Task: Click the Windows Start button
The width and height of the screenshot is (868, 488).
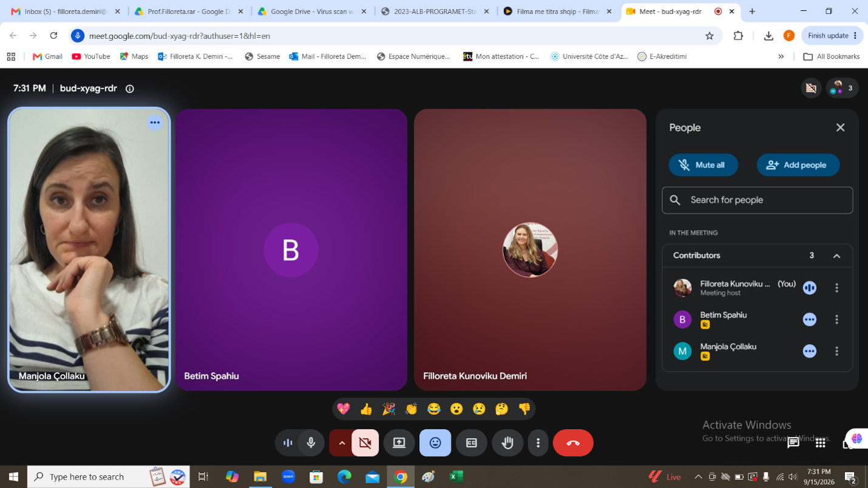Action: [x=13, y=477]
